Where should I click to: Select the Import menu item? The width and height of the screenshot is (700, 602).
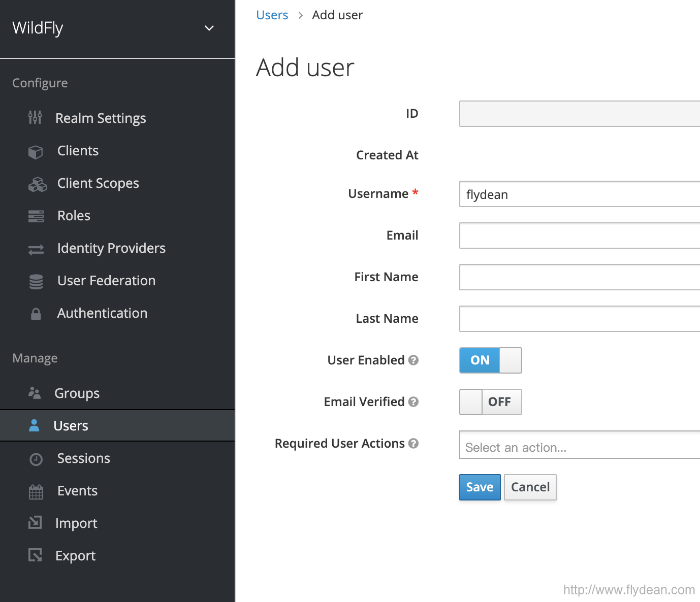point(76,523)
